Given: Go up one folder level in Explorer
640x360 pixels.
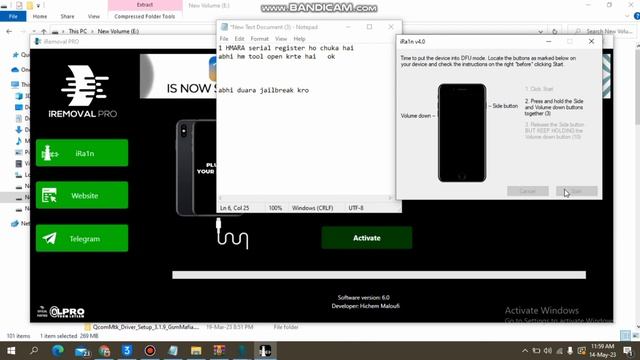Looking at the screenshot, I should pos(44,31).
